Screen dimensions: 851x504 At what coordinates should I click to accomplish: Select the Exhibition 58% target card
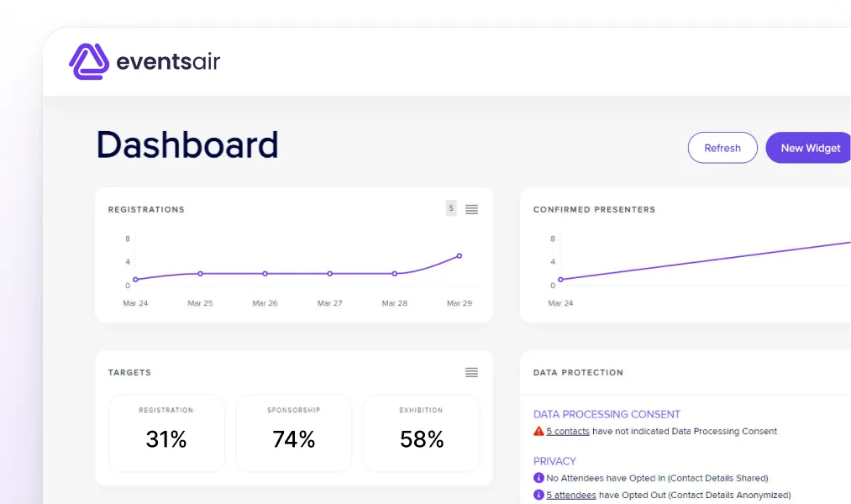[x=421, y=433]
